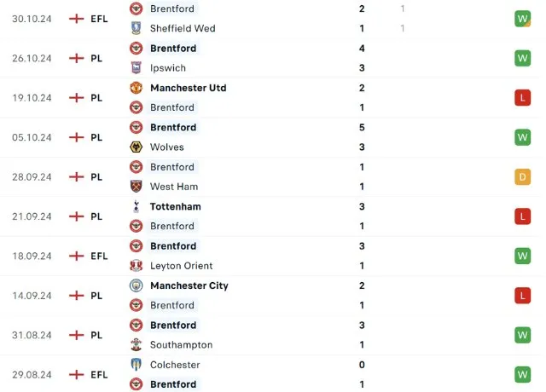This screenshot has height=392, width=546.
Task: Click the Wolves club crest icon
Action: [x=136, y=147]
